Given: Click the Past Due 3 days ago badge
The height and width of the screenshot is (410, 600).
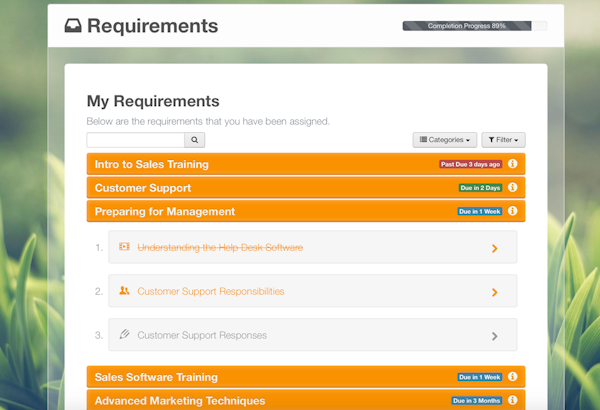Looking at the screenshot, I should tap(470, 164).
